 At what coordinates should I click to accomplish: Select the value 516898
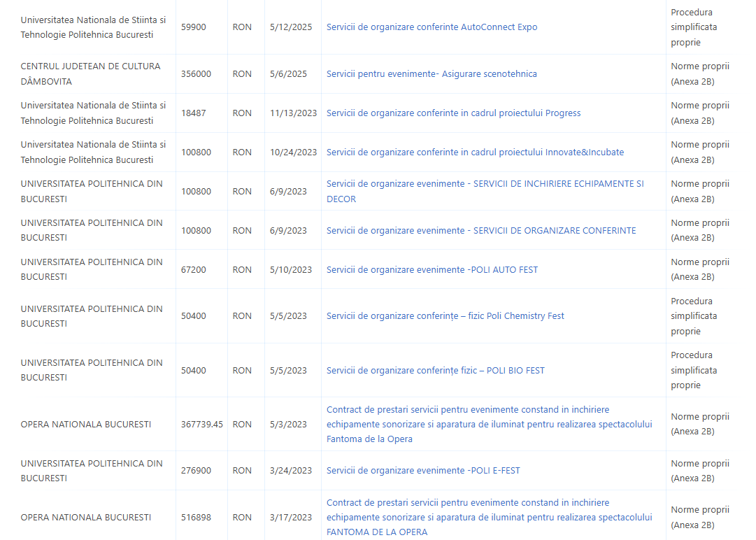pyautogui.click(x=197, y=518)
